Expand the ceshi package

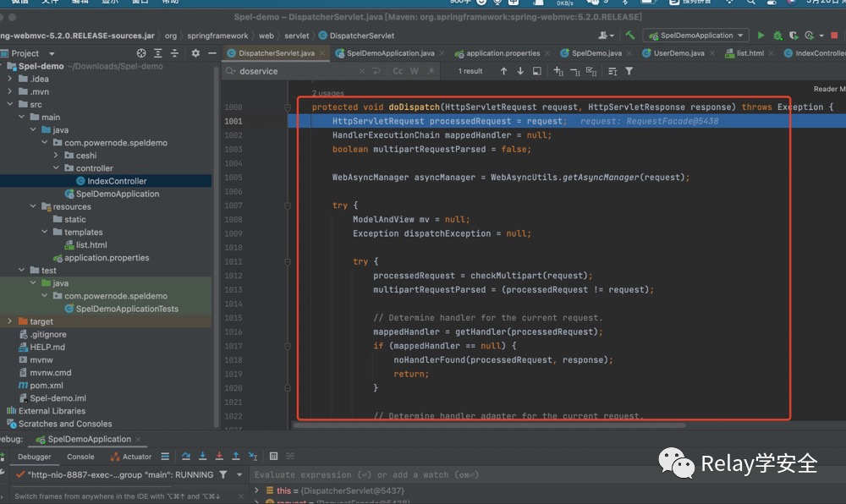(56, 156)
